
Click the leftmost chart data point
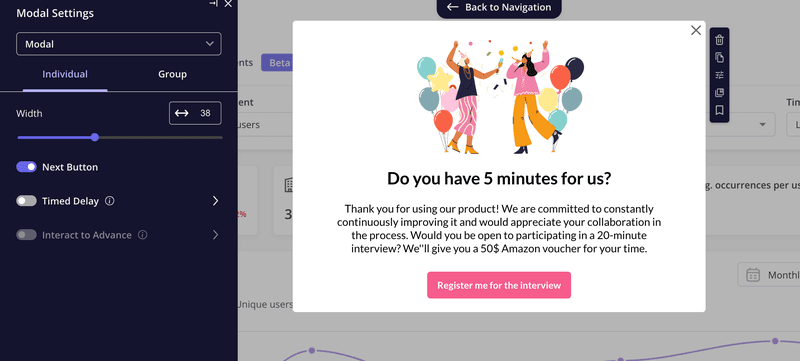tap(312, 351)
